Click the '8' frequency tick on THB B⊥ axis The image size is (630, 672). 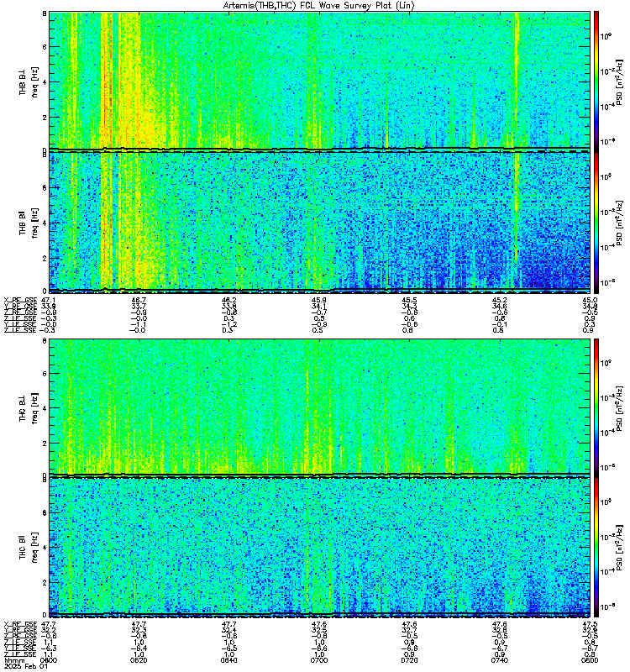pyautogui.click(x=45, y=13)
